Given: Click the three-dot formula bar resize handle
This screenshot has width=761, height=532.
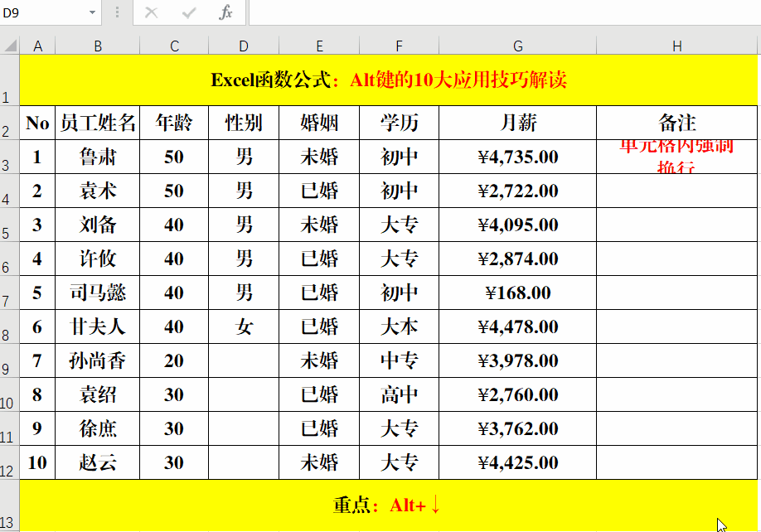Looking at the screenshot, I should (x=117, y=12).
